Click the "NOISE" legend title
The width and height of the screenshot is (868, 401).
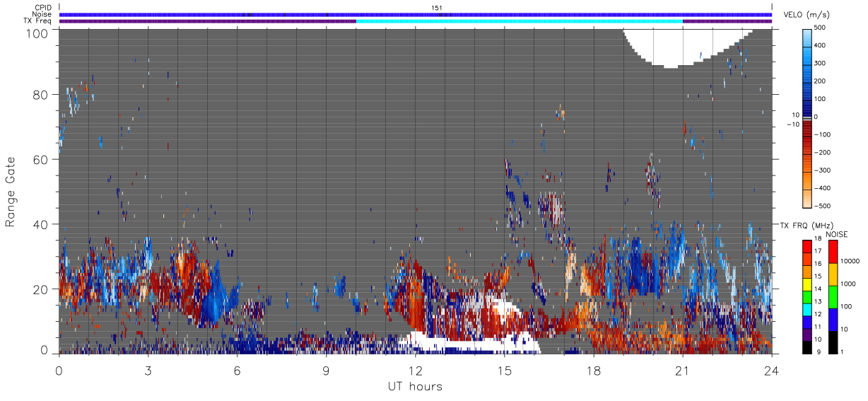[x=836, y=234]
